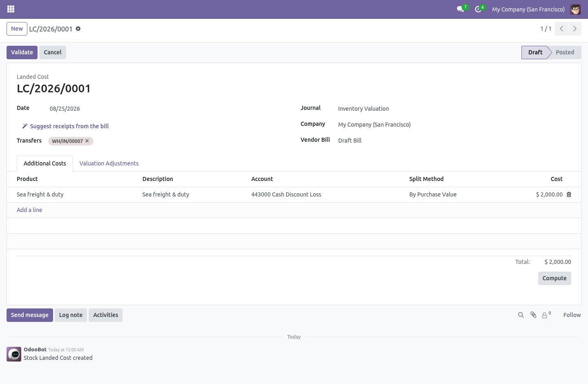Select the Posted status stage
The width and height of the screenshot is (588, 384).
point(565,52)
